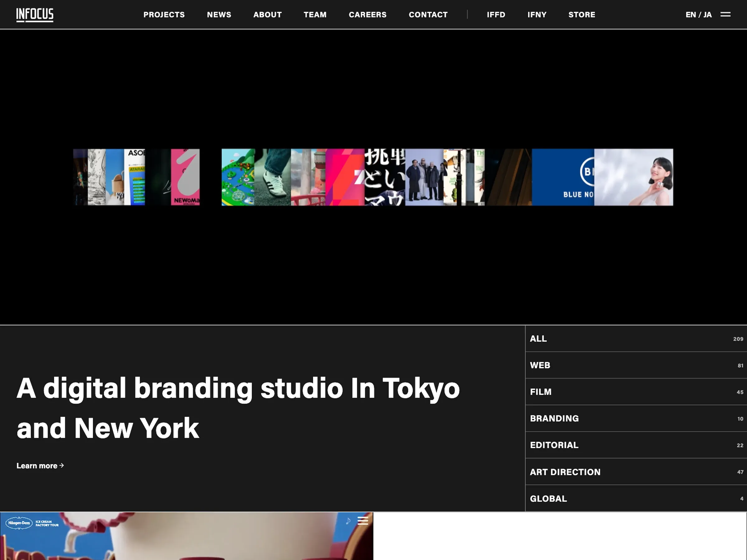Open the IFNY link

(537, 15)
